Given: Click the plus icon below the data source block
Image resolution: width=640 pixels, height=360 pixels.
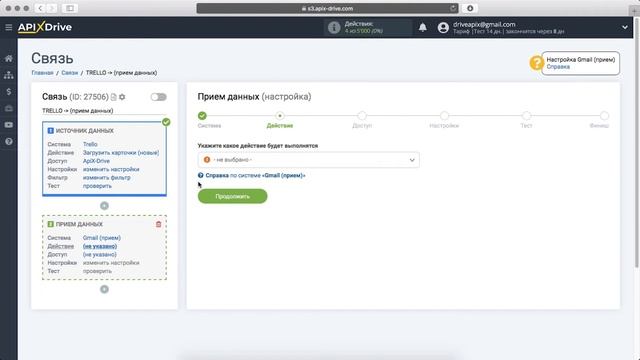Looking at the screenshot, I should [104, 206].
